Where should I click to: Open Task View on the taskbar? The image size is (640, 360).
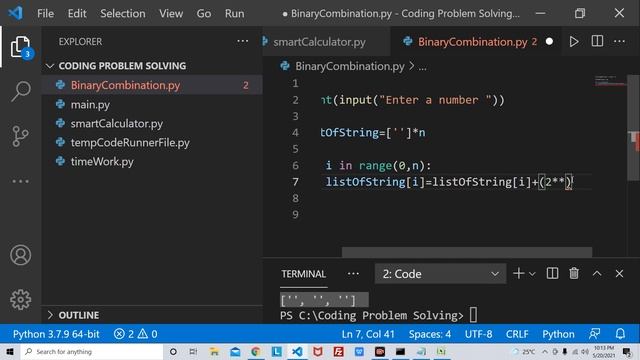point(193,351)
